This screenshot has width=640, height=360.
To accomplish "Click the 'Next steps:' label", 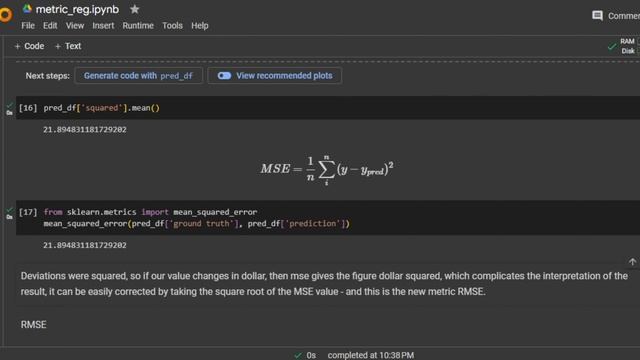I will (48, 76).
